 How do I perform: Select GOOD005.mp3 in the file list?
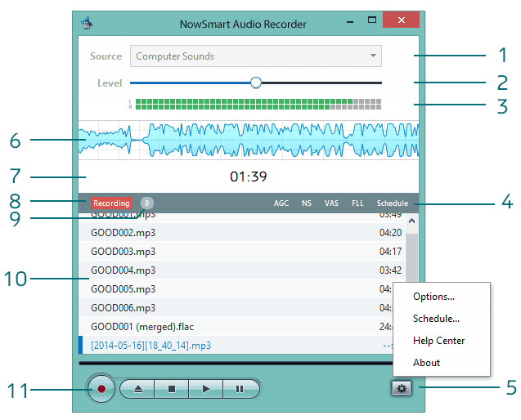tap(236, 289)
